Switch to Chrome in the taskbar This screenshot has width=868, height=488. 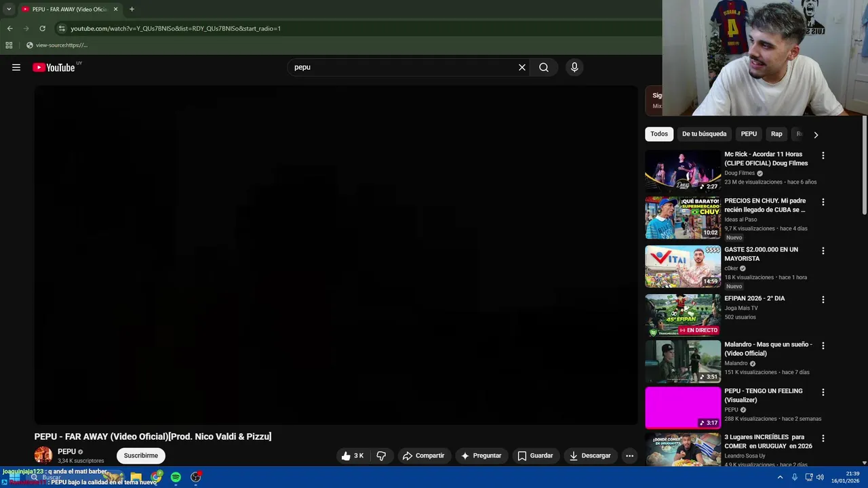click(x=157, y=477)
